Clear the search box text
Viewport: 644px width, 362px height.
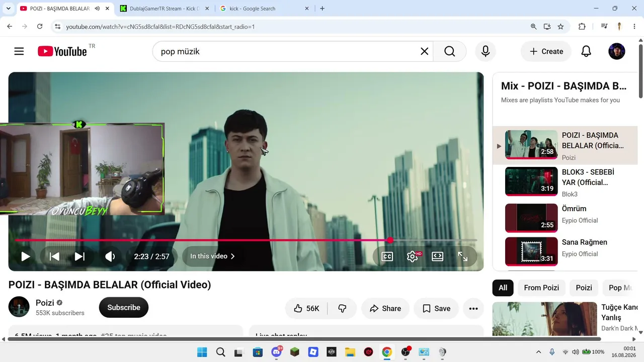pyautogui.click(x=424, y=51)
